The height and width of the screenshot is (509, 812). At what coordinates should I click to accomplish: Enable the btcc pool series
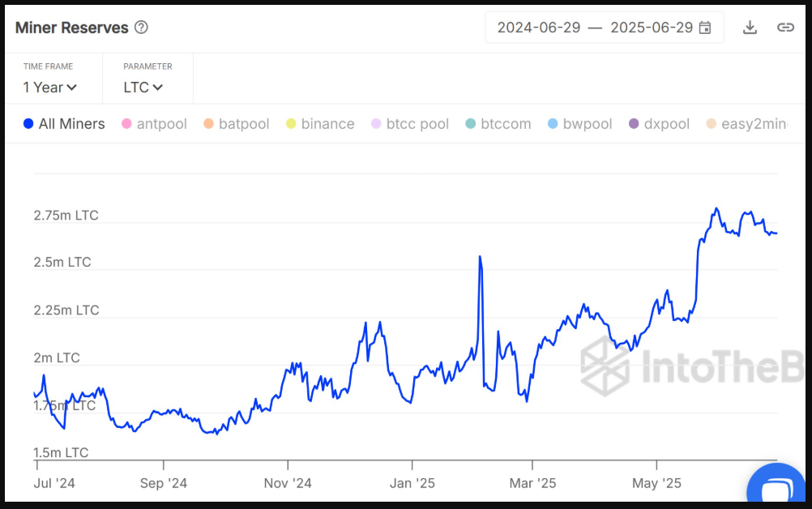[409, 124]
